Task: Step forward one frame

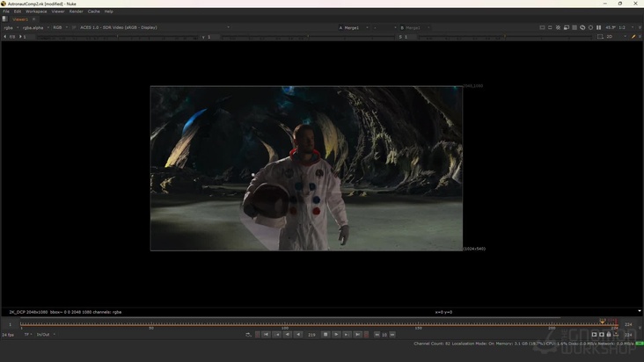Action: [x=347, y=335]
